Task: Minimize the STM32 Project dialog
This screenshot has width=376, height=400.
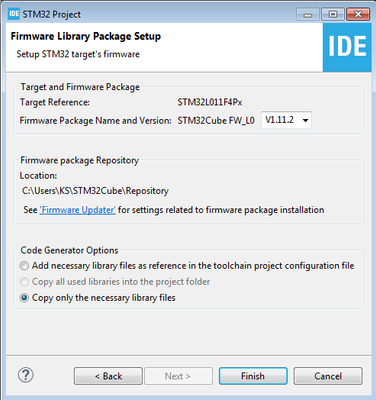Action: tap(308, 15)
